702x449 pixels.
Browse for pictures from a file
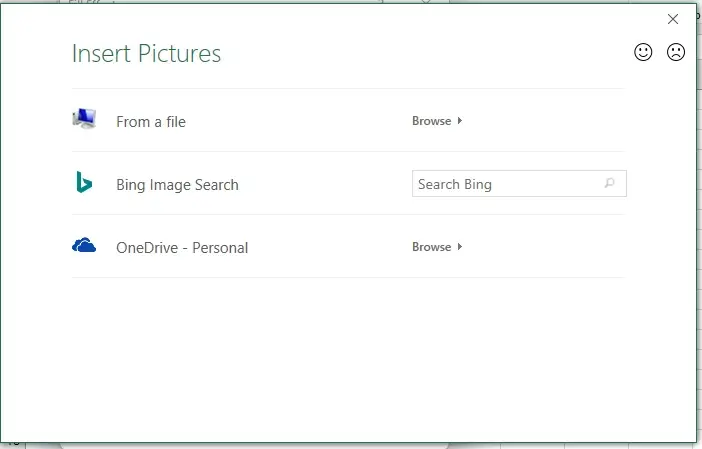tap(431, 121)
